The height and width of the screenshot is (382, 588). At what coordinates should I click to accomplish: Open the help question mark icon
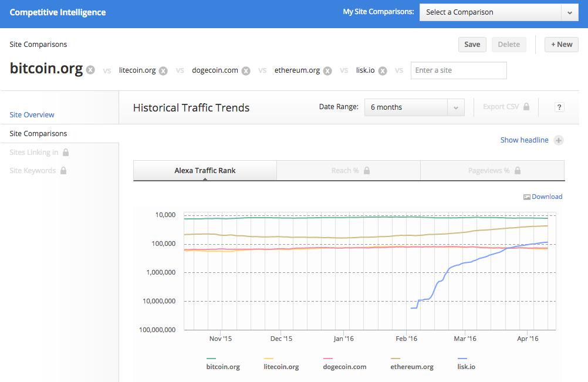pyautogui.click(x=559, y=107)
